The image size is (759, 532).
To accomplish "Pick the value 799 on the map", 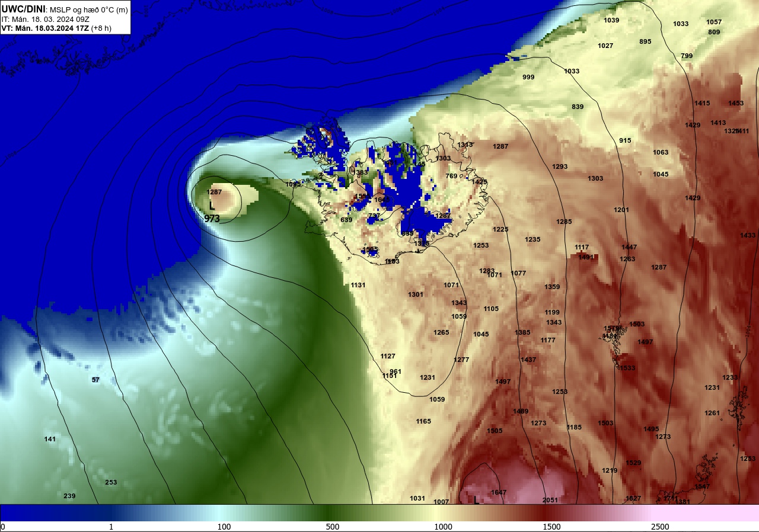I will coord(687,56).
